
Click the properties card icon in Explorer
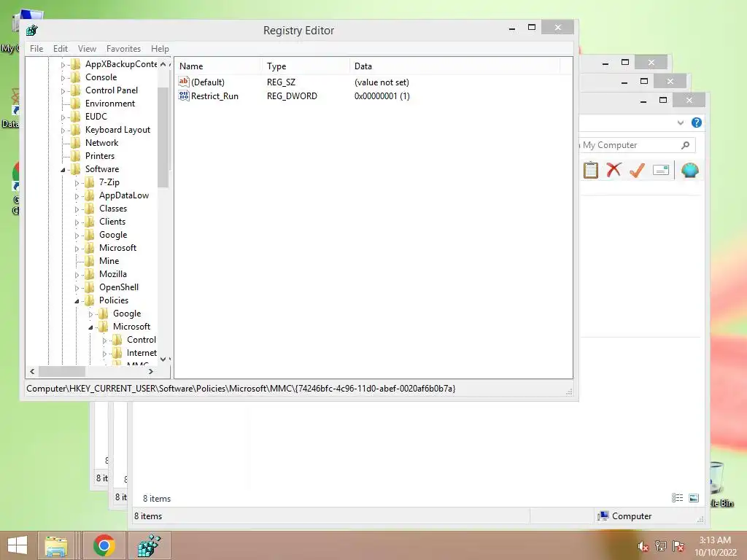click(x=661, y=169)
